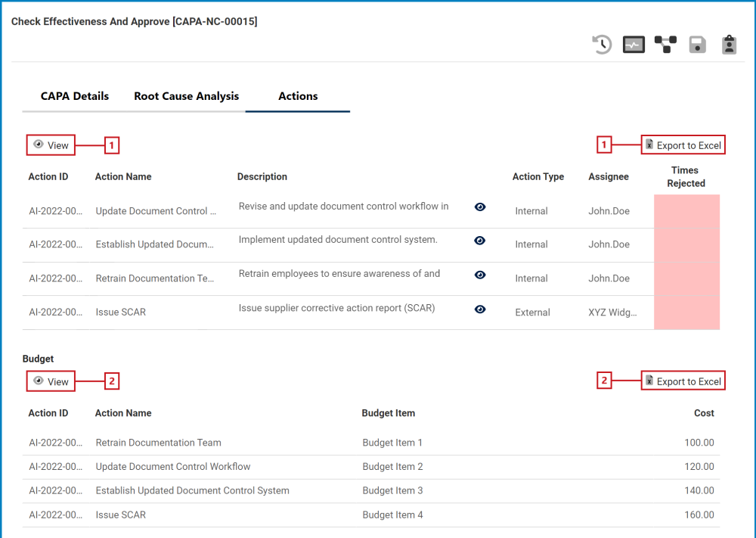
Task: Export the Budget table to Excel
Action: click(x=683, y=381)
